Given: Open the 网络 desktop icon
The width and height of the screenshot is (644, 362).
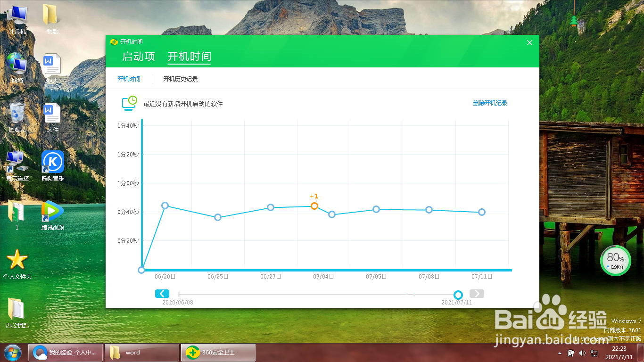Looking at the screenshot, I should (17, 69).
